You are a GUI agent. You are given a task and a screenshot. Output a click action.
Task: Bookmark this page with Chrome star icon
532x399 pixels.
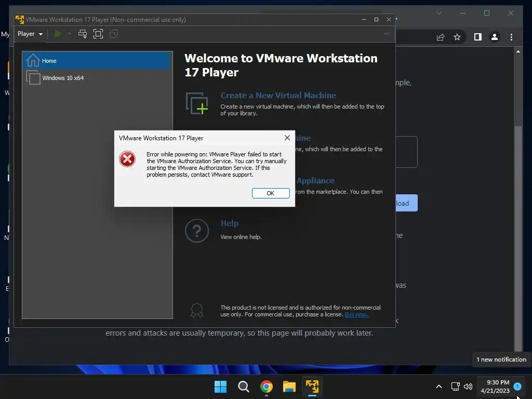tap(457, 37)
